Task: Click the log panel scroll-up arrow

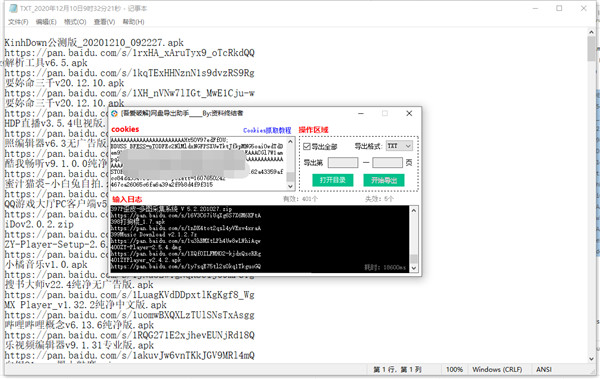Action: pos(414,210)
